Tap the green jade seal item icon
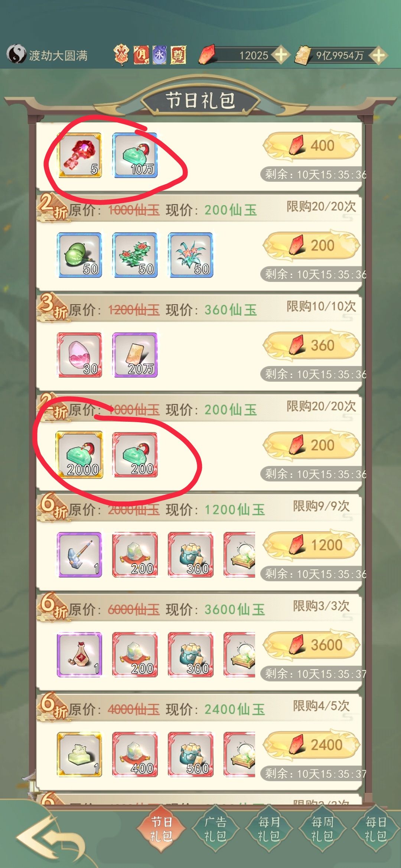Image resolution: width=401 pixels, height=868 pixels. 79,754
